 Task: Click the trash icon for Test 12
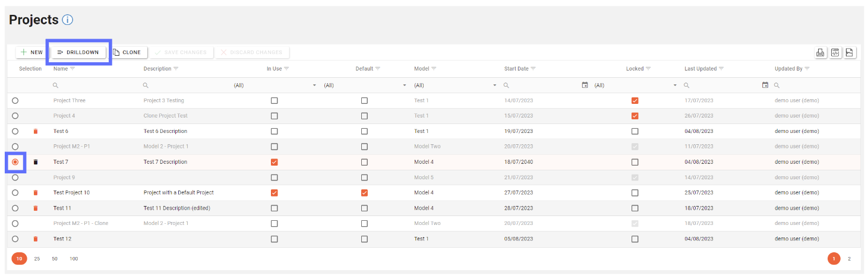(36, 239)
